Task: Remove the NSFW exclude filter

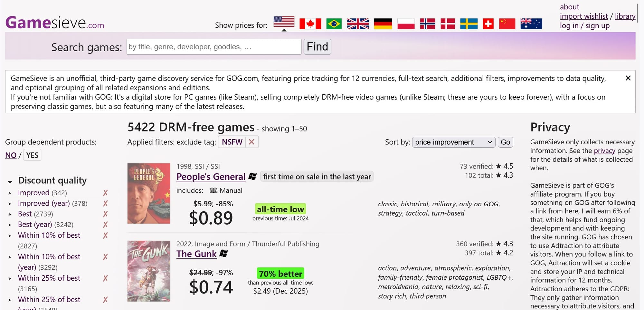Action: (252, 142)
